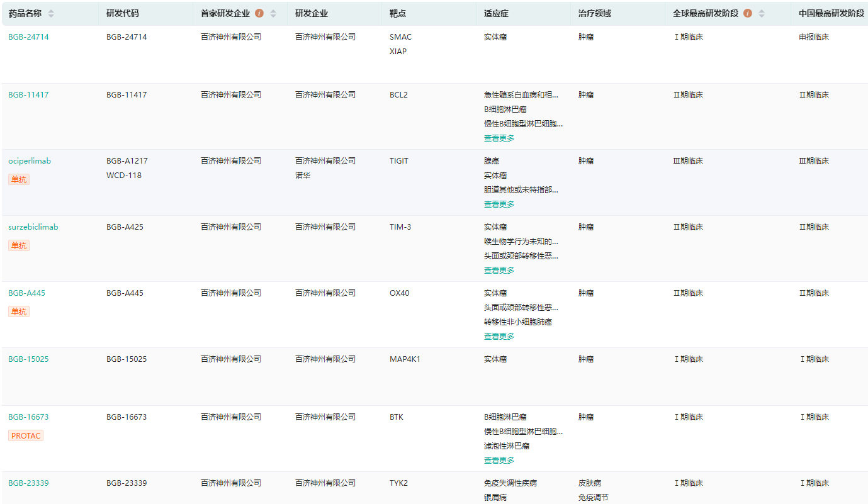Click the PROTAC tag under BGB-16673
The image size is (868, 504).
click(26, 435)
